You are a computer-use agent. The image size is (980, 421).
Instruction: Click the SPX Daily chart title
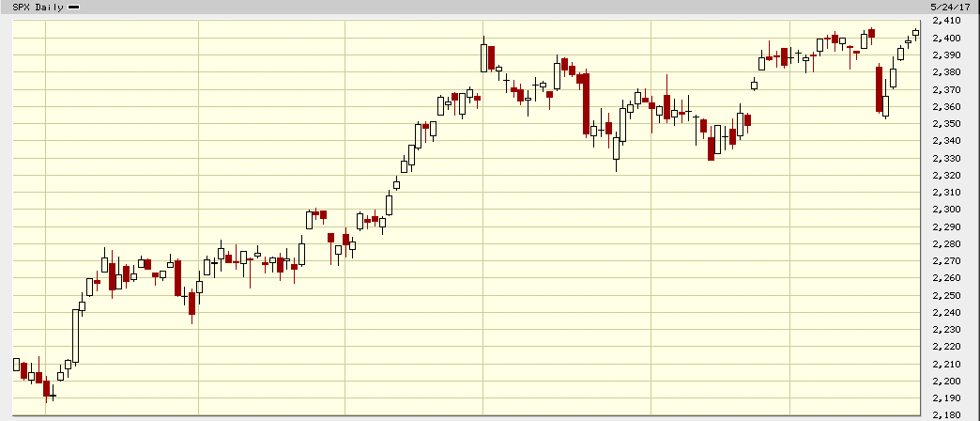pos(38,7)
